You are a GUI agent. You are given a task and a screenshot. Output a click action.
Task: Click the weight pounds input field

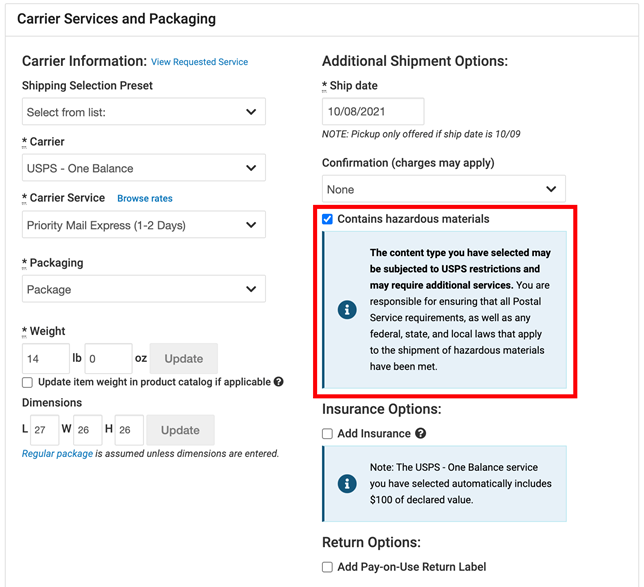coord(45,358)
